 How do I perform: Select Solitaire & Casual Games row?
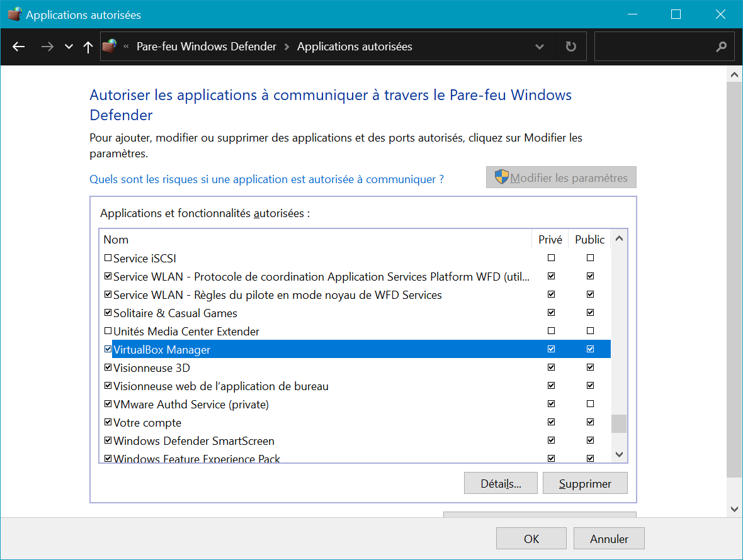[x=355, y=313]
